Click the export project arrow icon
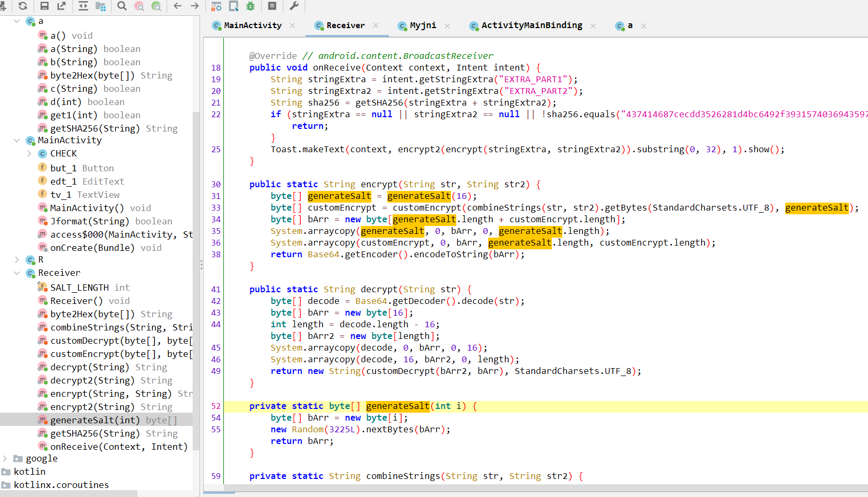The image size is (868, 497). 62,6
